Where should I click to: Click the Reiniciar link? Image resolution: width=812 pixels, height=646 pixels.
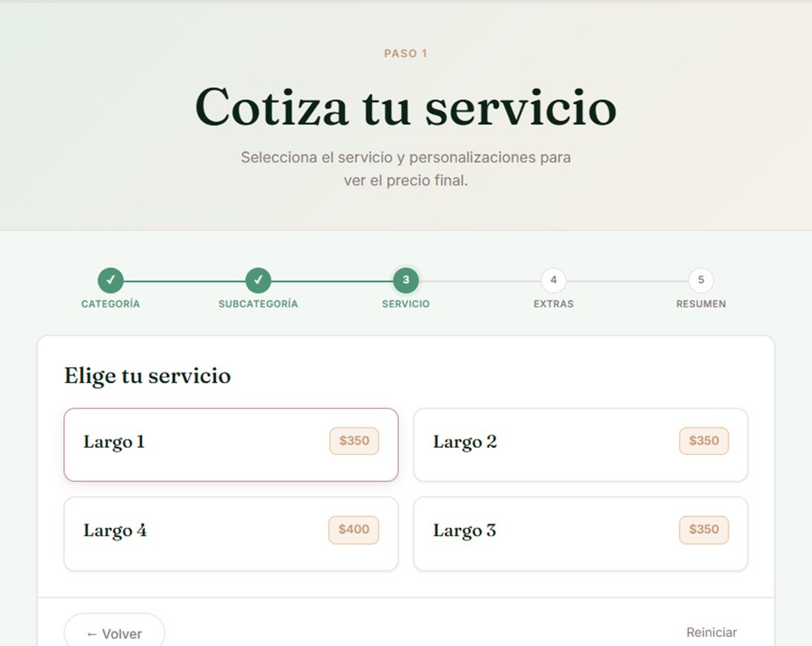(x=711, y=632)
